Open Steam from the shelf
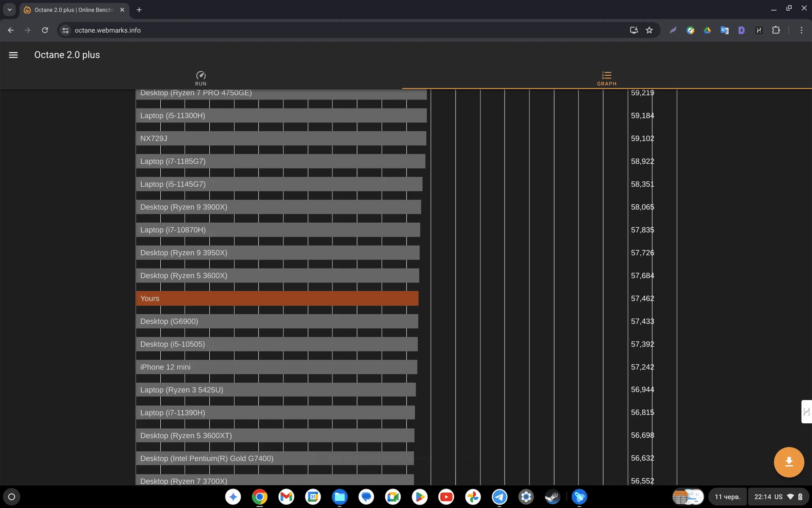Viewport: 812px width, 508px height. [552, 497]
